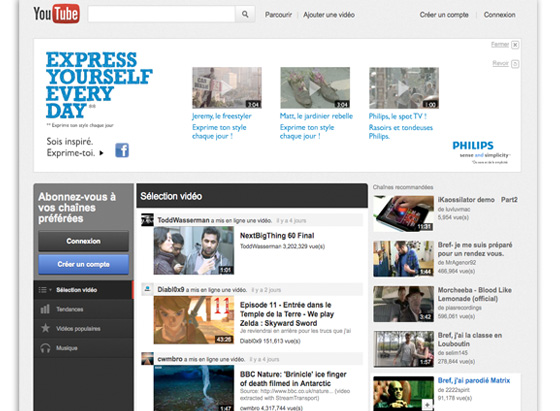Image resolution: width=560 pixels, height=411 pixels.
Task: Close the Philips ad with X icon
Action: click(515, 45)
